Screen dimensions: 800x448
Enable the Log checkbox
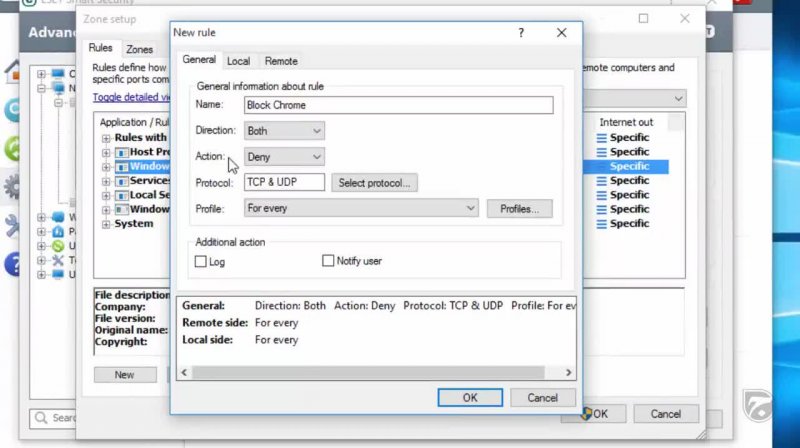coord(201,261)
